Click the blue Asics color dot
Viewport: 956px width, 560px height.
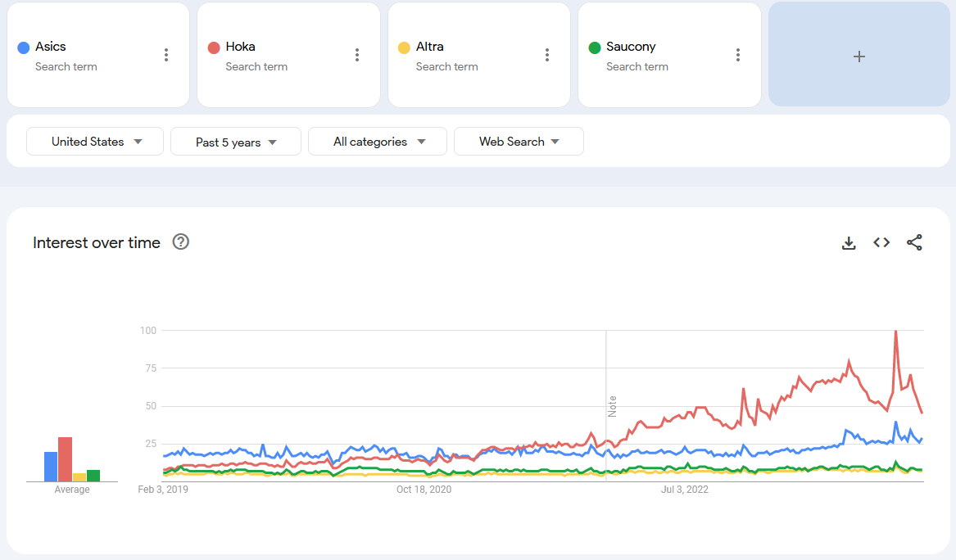[x=24, y=47]
